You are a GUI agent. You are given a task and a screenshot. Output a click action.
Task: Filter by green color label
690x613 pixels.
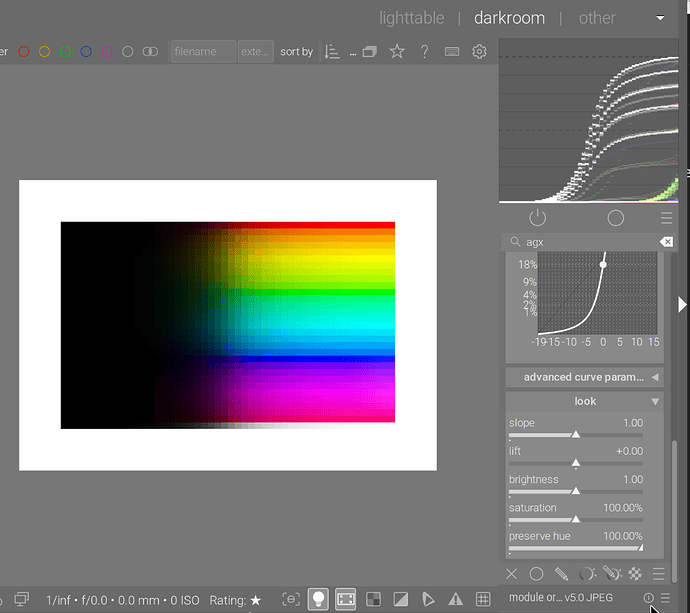point(65,52)
